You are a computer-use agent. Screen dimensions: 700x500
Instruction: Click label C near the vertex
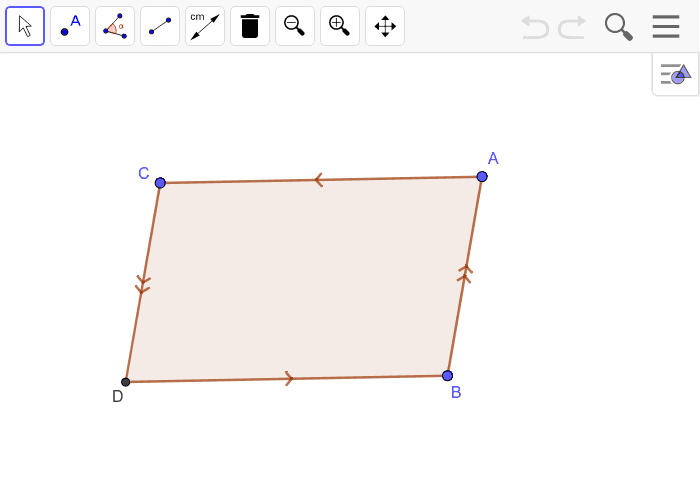pyautogui.click(x=144, y=173)
